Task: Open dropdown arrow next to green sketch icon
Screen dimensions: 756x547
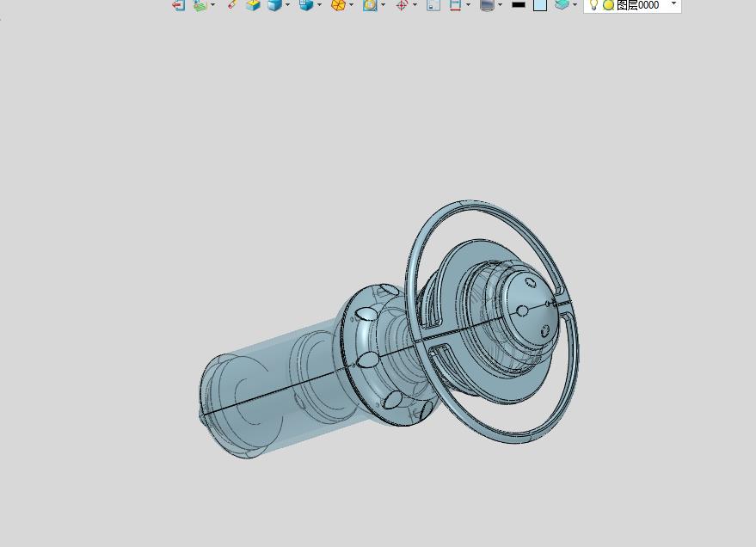Action: pos(213,5)
